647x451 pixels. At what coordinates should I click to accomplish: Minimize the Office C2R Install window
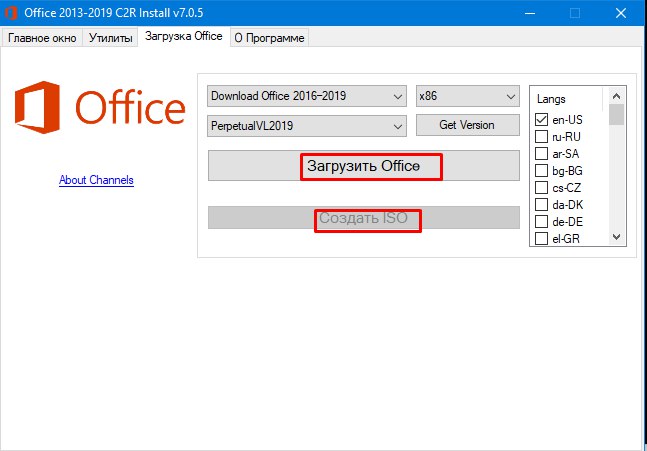pyautogui.click(x=530, y=13)
